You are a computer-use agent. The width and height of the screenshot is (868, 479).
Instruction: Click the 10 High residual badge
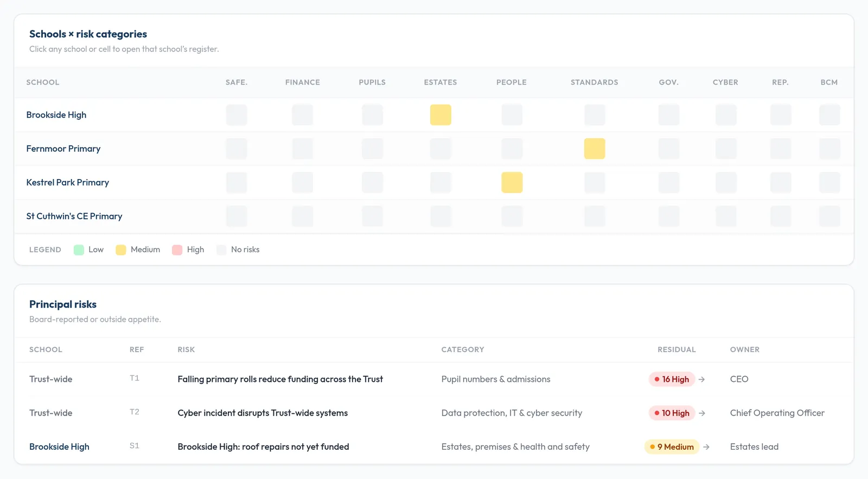(672, 413)
